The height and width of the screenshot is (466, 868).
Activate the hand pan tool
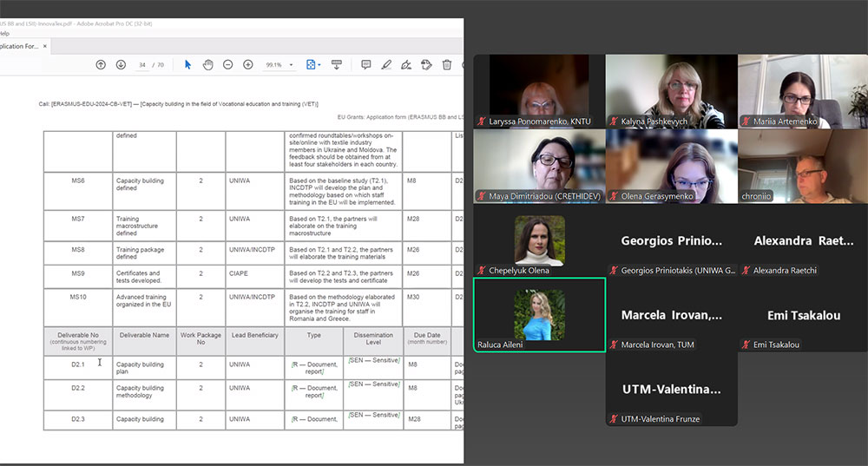207,65
